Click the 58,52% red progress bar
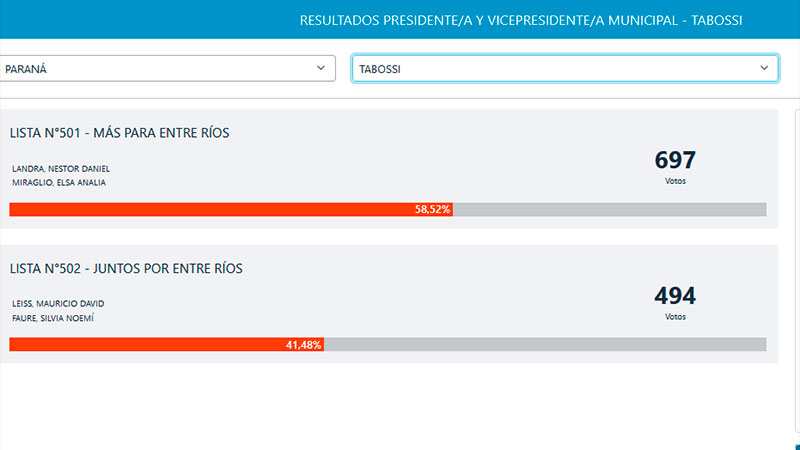Screen dimensions: 800x450 [230, 210]
